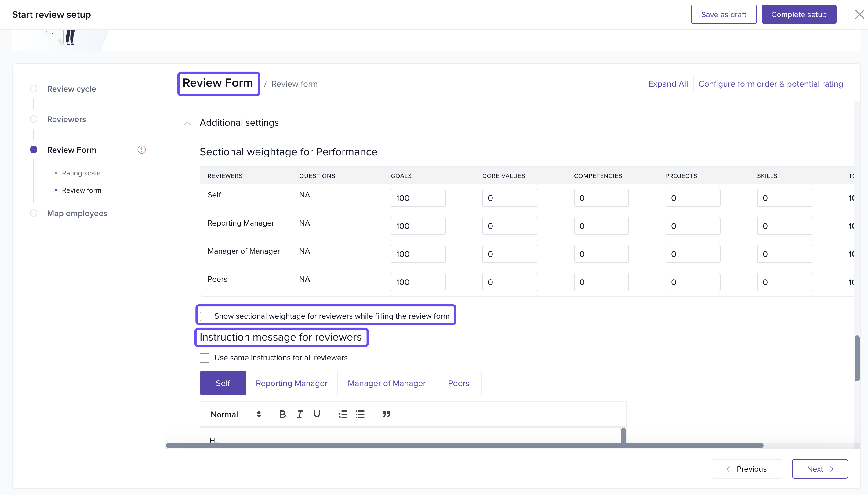The height and width of the screenshot is (495, 868).
Task: Open Configure form order & potential rating
Action: point(770,84)
